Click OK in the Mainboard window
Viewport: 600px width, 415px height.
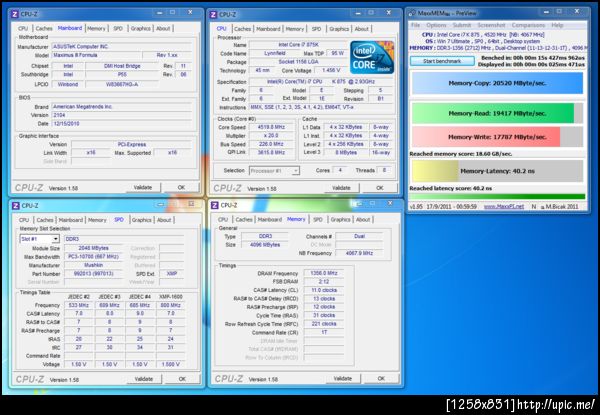(x=181, y=187)
